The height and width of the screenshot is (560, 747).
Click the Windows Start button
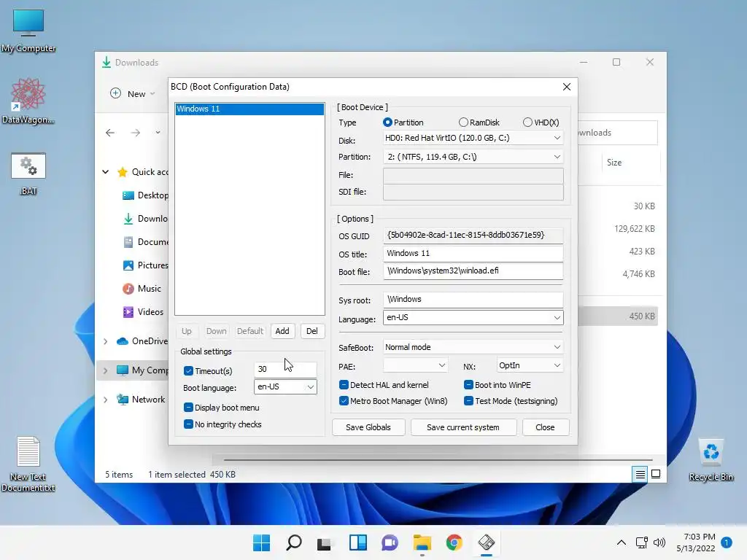click(261, 542)
